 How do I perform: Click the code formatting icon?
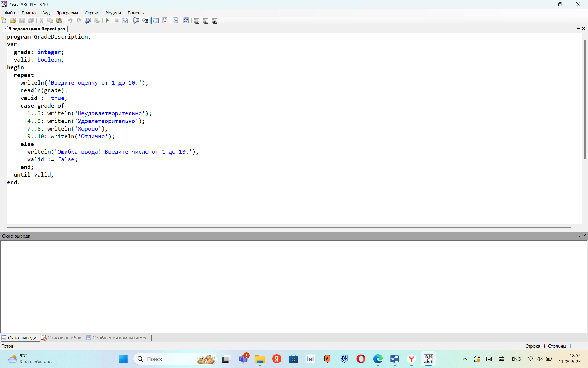[x=175, y=21]
